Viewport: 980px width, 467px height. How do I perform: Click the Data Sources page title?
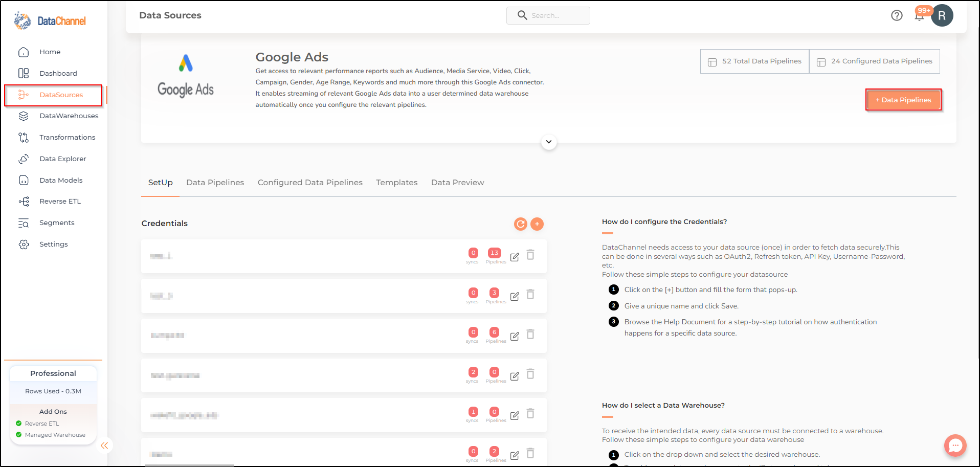170,15
